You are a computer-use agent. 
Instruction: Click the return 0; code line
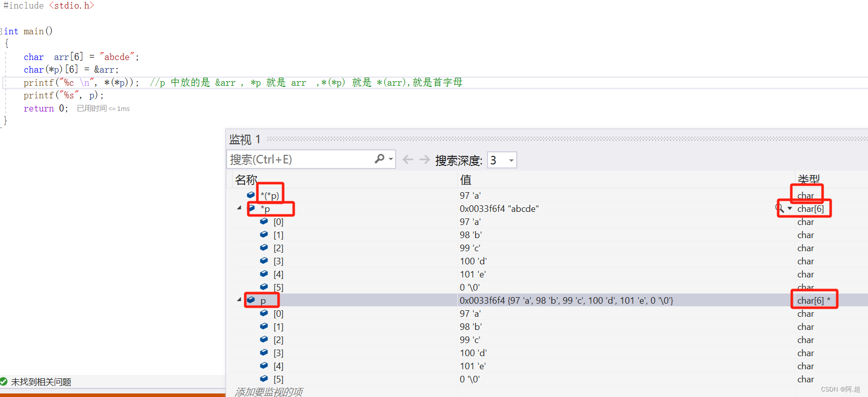(x=45, y=108)
